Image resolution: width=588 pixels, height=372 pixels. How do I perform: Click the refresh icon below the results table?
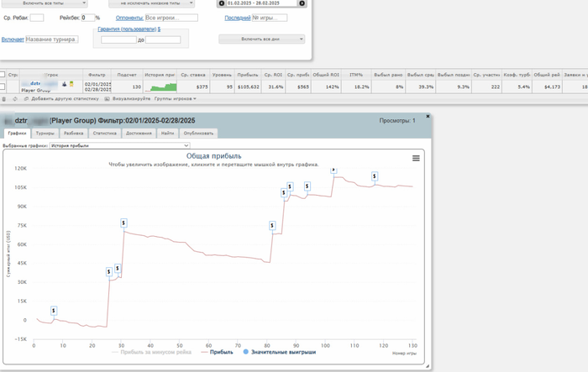pos(15,99)
